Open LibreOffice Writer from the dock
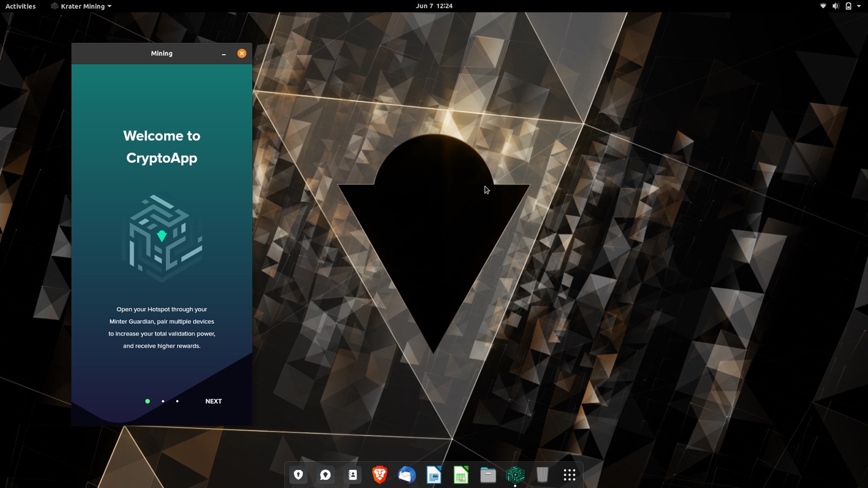Screen dimensions: 868x488 click(434, 475)
